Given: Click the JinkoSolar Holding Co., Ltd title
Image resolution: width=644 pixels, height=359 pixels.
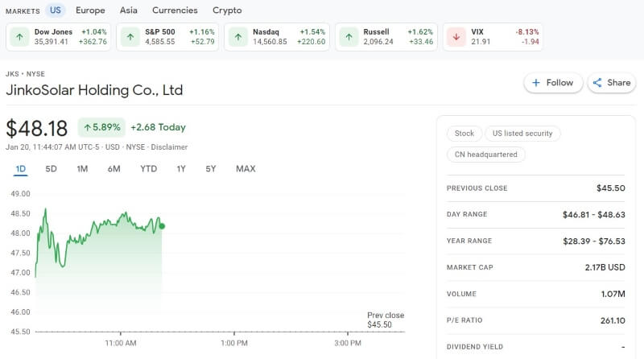Looking at the screenshot, I should [x=94, y=90].
